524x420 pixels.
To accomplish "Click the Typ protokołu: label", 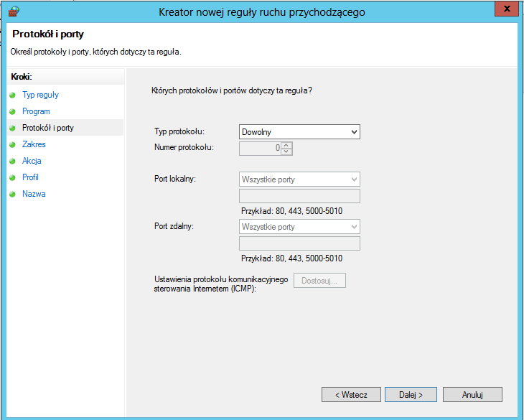I will tap(179, 131).
